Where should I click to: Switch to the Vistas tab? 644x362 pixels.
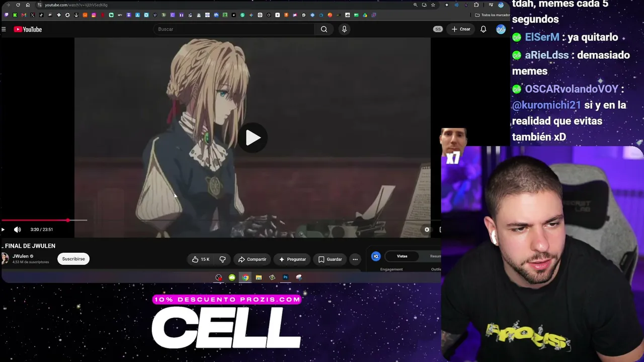click(402, 256)
